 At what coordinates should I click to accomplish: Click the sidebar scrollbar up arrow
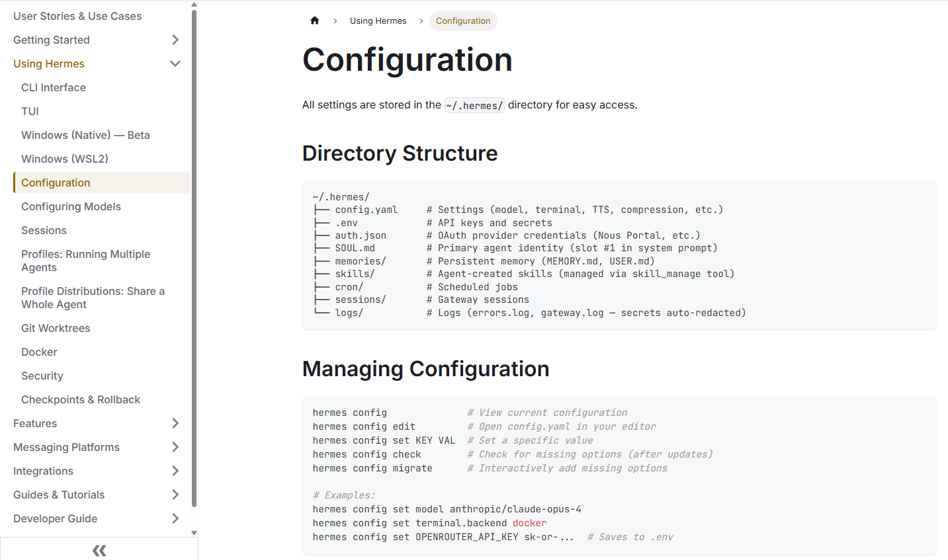(194, 5)
